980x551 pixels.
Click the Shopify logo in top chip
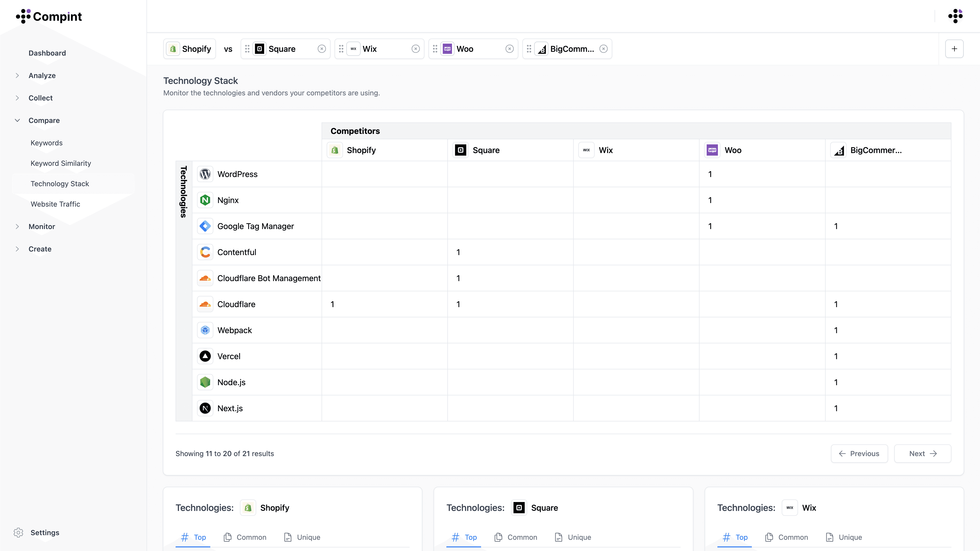(173, 49)
